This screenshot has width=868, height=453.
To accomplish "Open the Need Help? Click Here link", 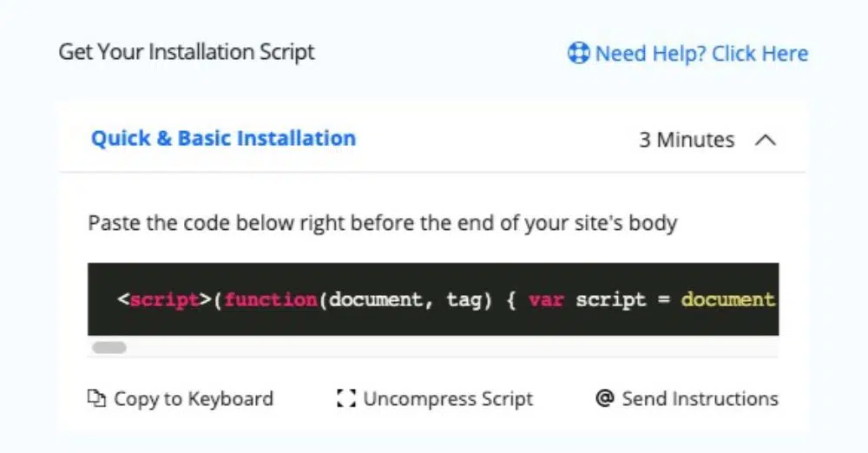I will pyautogui.click(x=700, y=54).
